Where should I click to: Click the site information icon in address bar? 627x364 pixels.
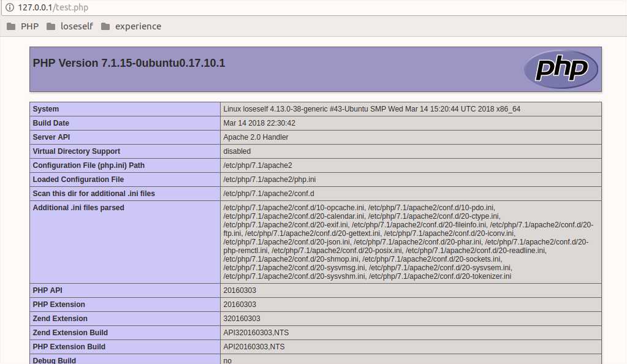coord(10,7)
